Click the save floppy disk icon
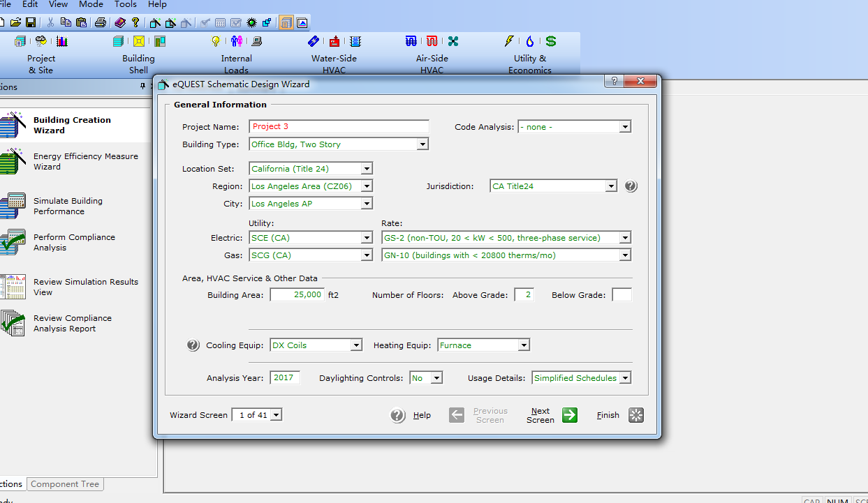Image resolution: width=868 pixels, height=503 pixels. [x=31, y=22]
